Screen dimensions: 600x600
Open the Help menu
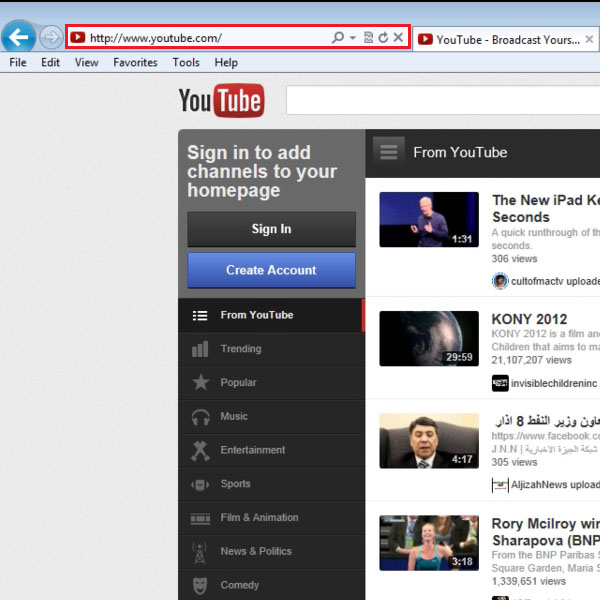pyautogui.click(x=226, y=62)
